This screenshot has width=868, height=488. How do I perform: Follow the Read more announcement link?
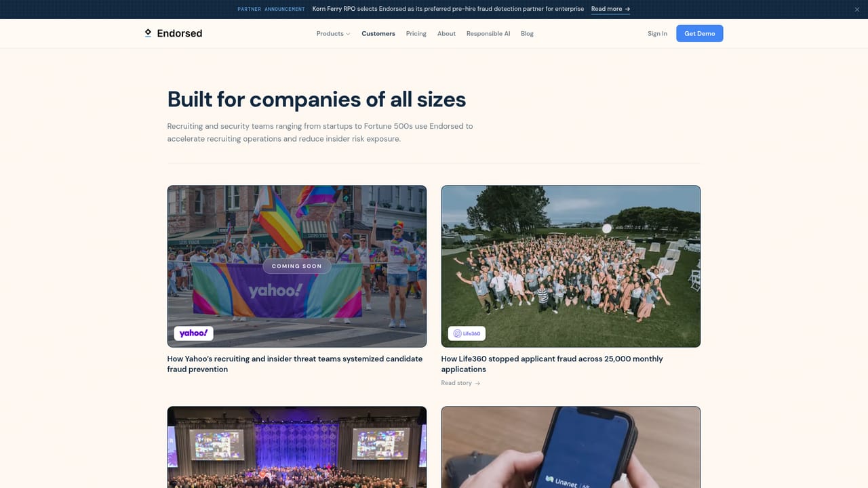point(610,9)
